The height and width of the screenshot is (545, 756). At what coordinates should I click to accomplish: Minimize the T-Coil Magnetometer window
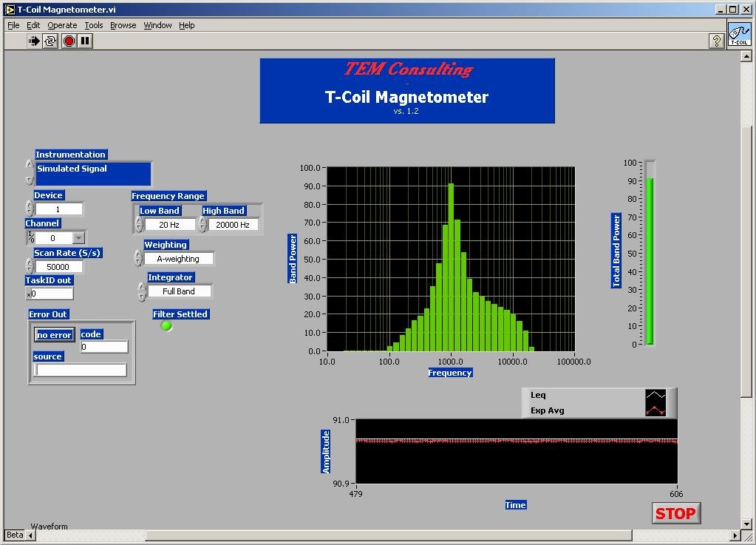point(721,9)
